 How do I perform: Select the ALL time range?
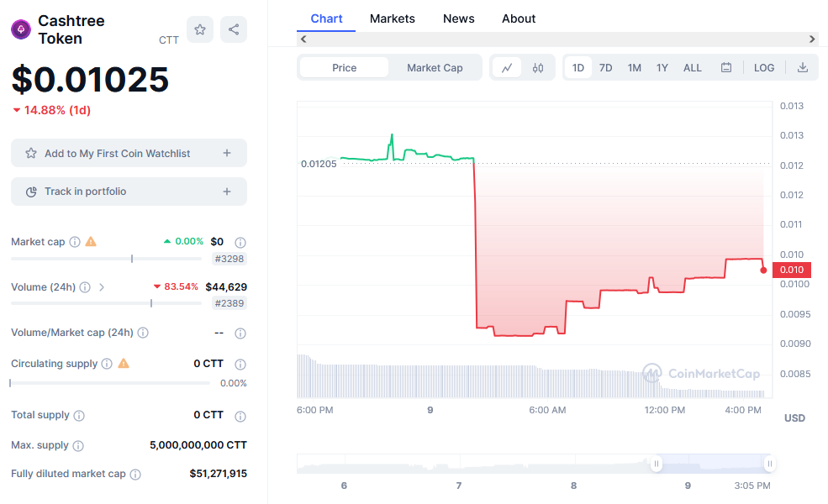point(693,67)
